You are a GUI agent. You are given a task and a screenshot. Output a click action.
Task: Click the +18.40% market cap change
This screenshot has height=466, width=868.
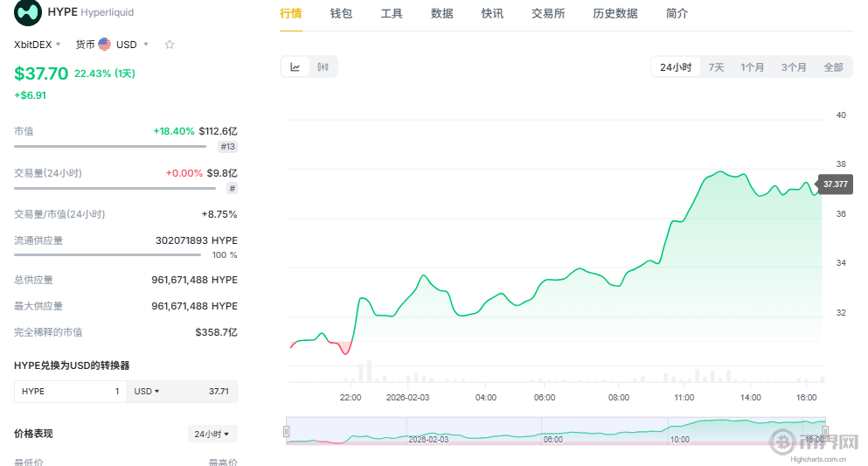[174, 131]
